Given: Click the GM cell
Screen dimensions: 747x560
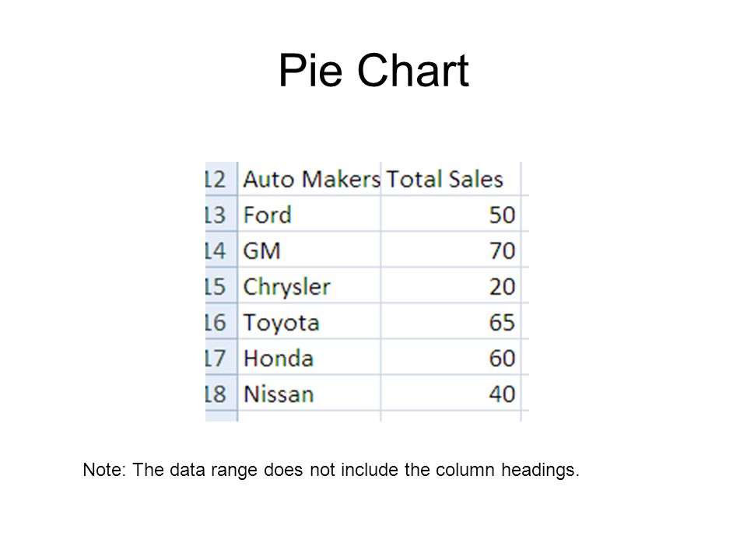Looking at the screenshot, I should [x=309, y=250].
